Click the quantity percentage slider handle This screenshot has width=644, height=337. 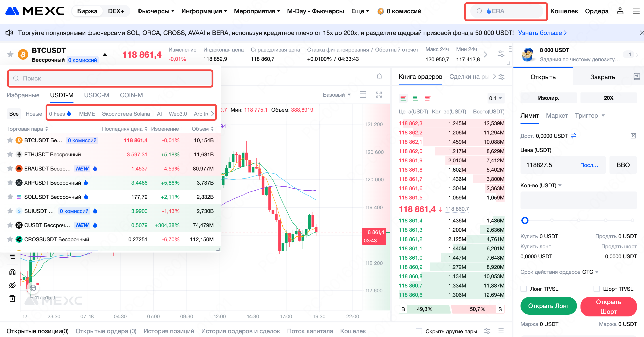point(525,220)
